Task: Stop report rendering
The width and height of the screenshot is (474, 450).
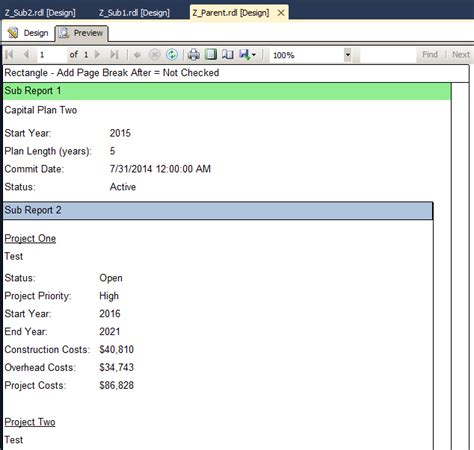Action: point(154,55)
